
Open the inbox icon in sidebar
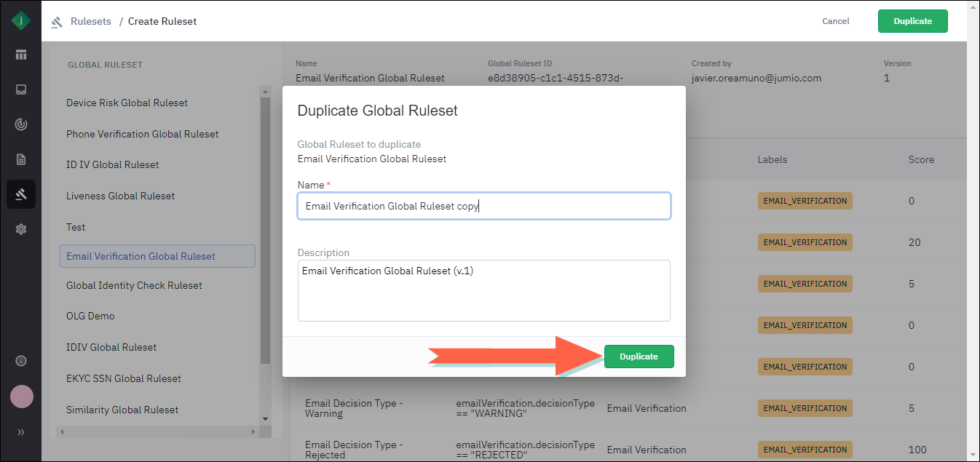pyautogui.click(x=21, y=89)
